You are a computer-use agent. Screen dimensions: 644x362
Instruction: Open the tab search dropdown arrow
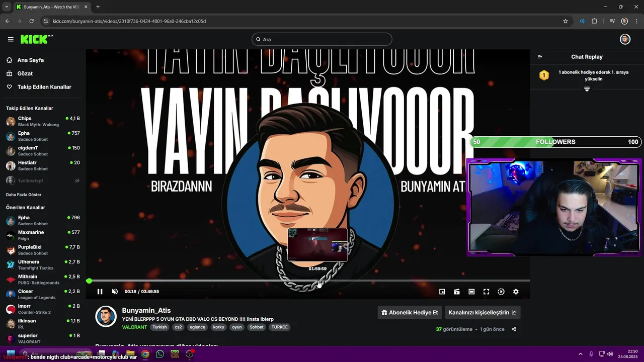pos(7,7)
